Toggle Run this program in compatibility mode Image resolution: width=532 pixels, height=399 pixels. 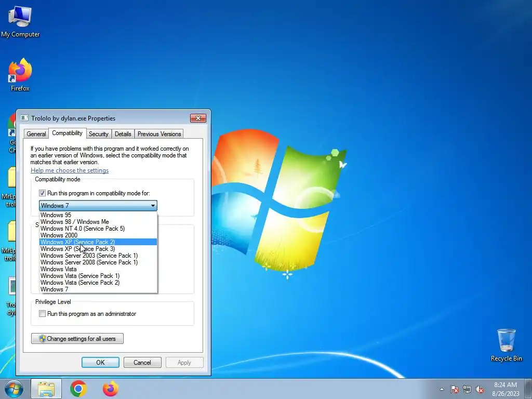coord(42,193)
